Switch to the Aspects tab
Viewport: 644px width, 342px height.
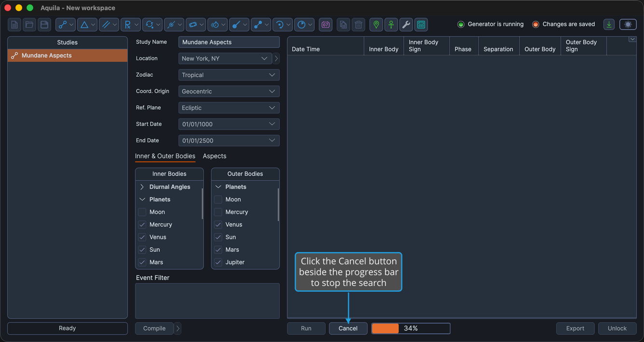click(215, 156)
